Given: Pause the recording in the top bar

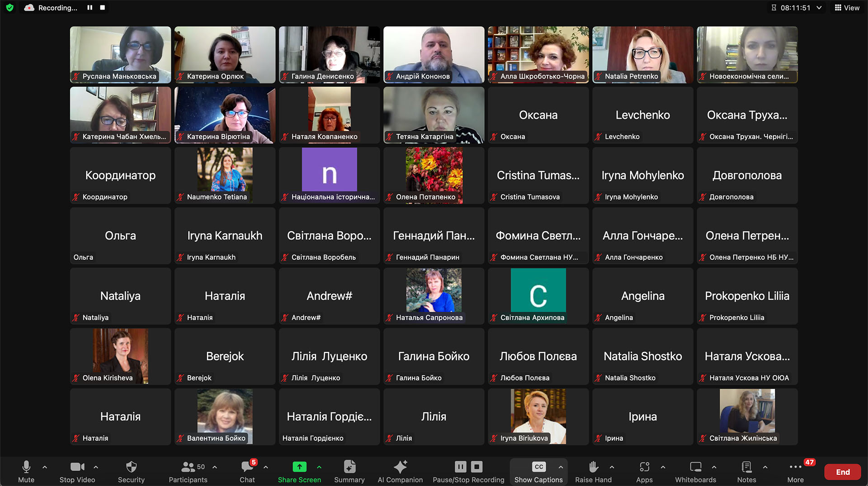Looking at the screenshot, I should pos(90,8).
